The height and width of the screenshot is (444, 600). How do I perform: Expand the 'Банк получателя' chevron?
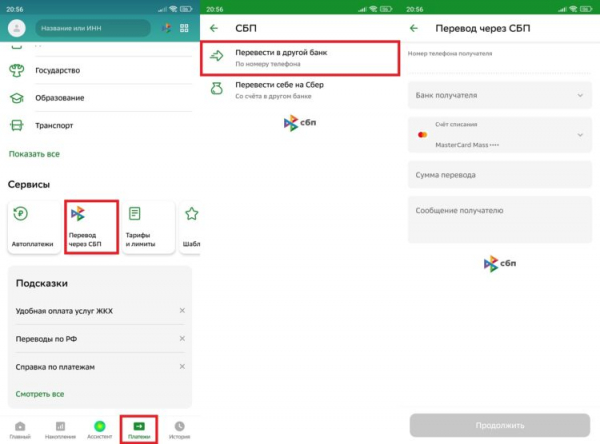tap(580, 95)
